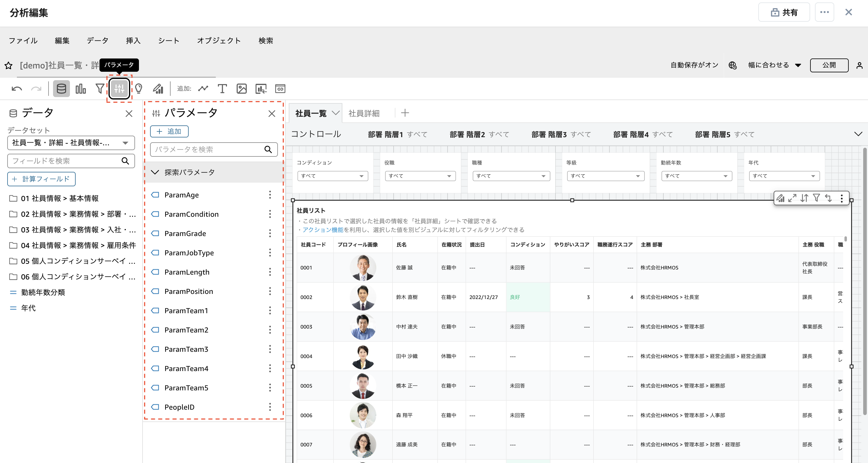This screenshot has width=868, height=463.
Task: Collapse the 探索パラメータ section
Action: coord(155,172)
